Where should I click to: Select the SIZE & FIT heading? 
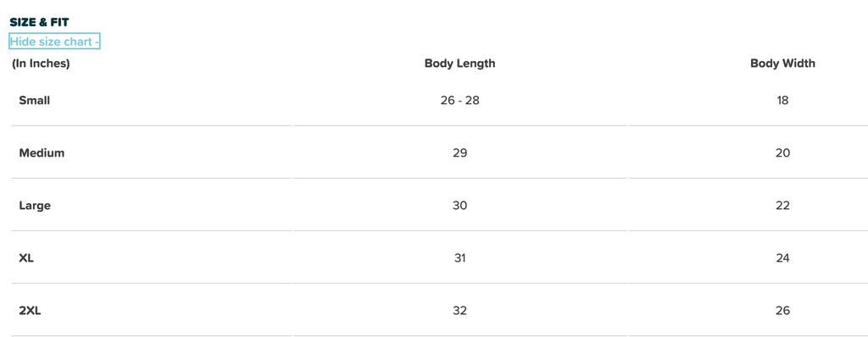(x=39, y=23)
